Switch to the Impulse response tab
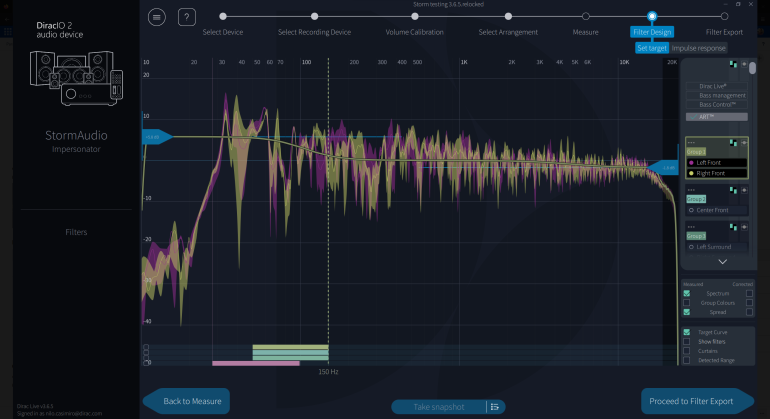Image resolution: width=770 pixels, height=419 pixels. tap(698, 47)
